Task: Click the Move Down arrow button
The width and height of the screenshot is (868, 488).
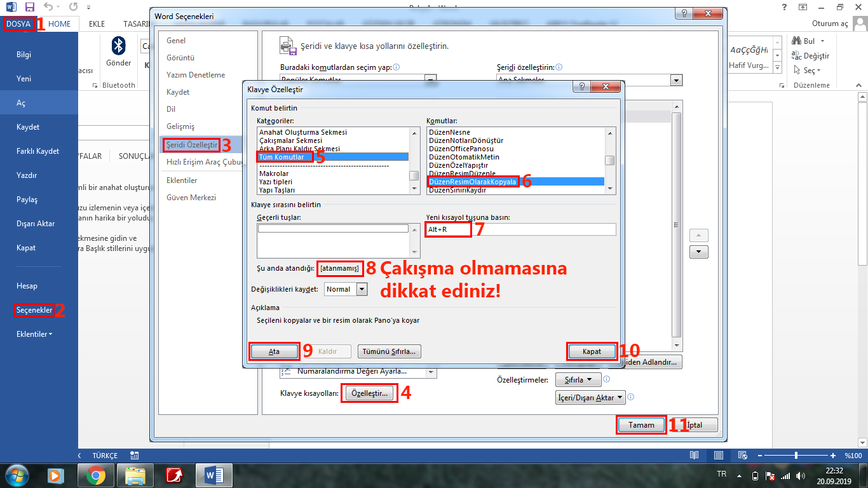Action: click(699, 252)
